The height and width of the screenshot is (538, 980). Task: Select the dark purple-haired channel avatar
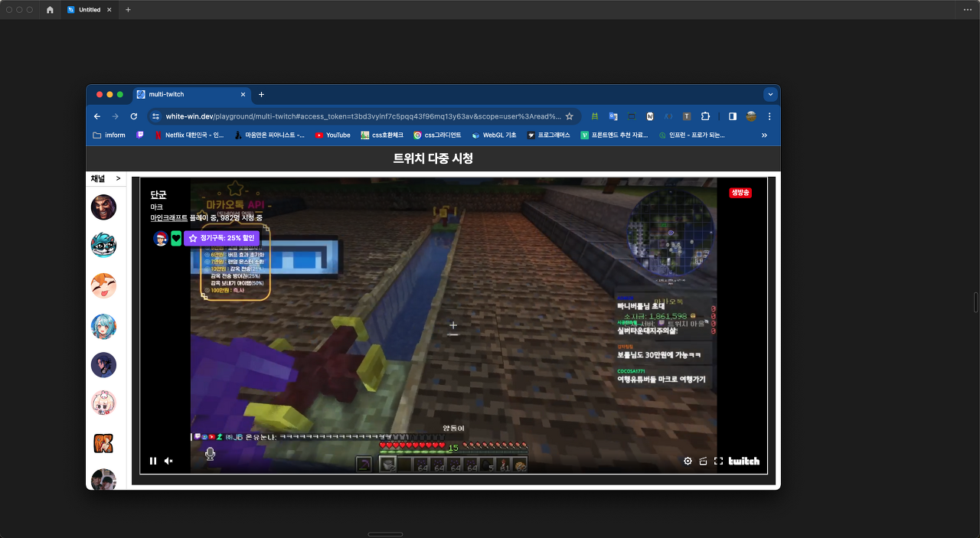(103, 365)
